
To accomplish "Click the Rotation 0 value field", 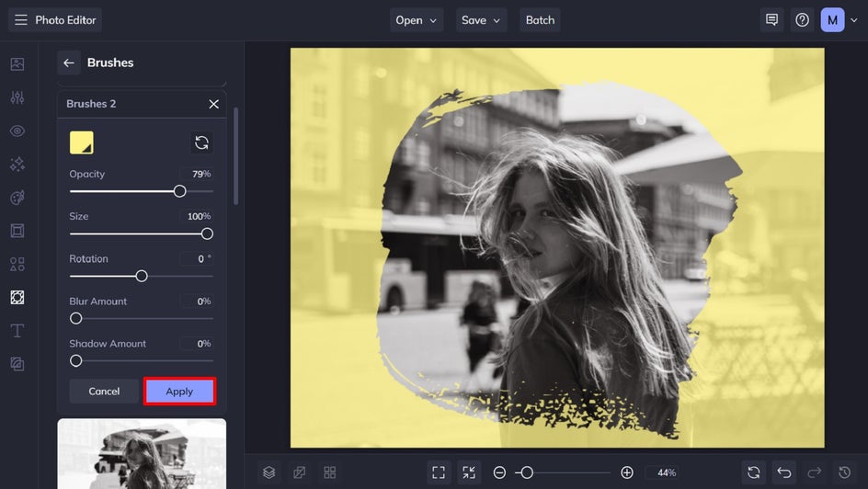I will point(197,259).
